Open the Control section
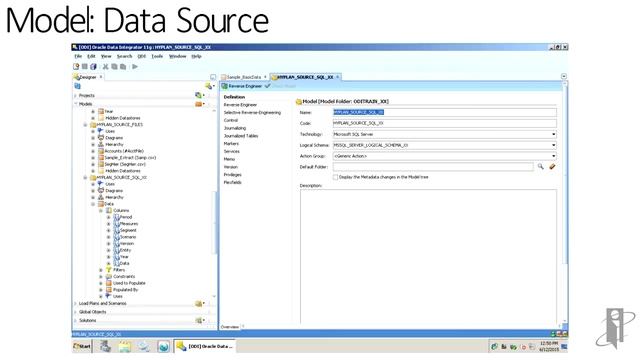Screen dimensions: 640x360 pyautogui.click(x=231, y=120)
